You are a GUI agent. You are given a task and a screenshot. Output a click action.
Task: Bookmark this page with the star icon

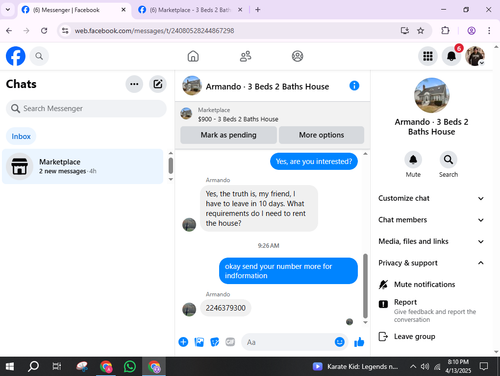421,31
